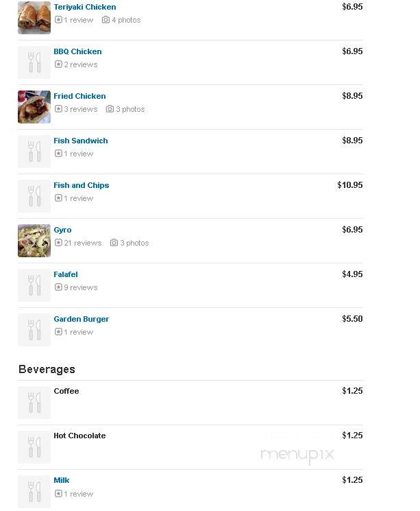
Task: Click the Gyro review star icon
Action: point(58,243)
